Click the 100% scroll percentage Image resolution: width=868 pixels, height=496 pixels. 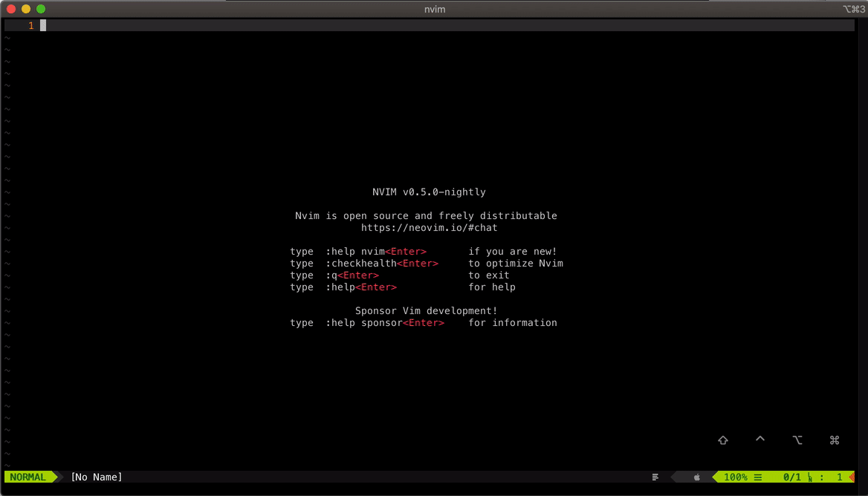[x=736, y=477]
